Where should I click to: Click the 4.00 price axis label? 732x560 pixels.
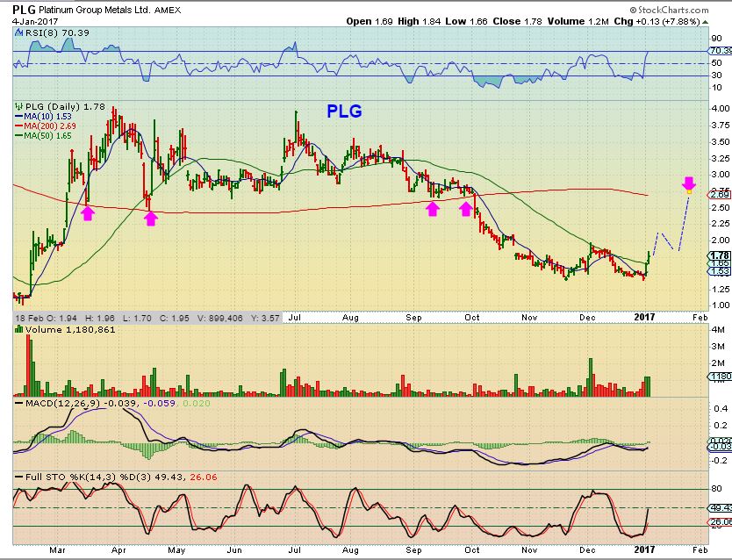(x=721, y=108)
